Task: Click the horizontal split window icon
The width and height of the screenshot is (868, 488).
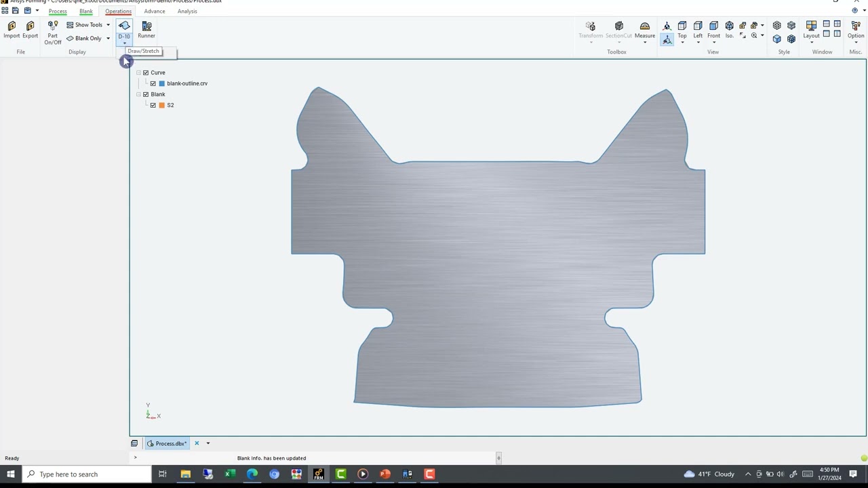Action: coord(827,24)
